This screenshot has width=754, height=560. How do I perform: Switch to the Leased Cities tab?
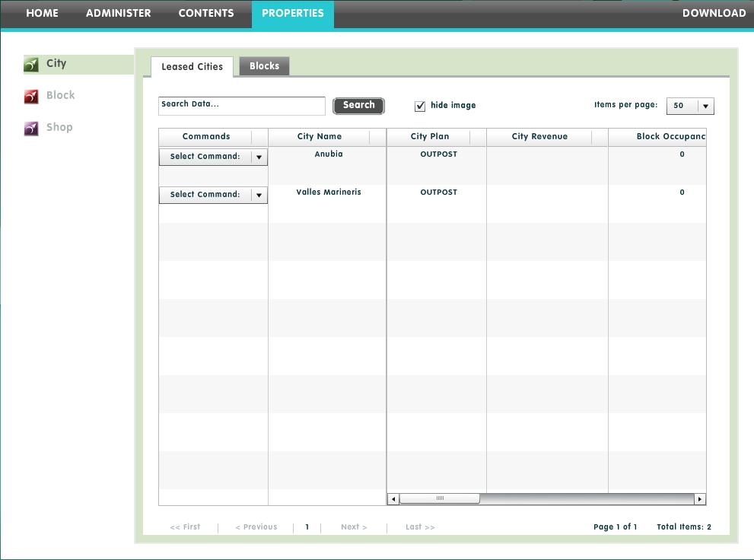pyautogui.click(x=192, y=67)
